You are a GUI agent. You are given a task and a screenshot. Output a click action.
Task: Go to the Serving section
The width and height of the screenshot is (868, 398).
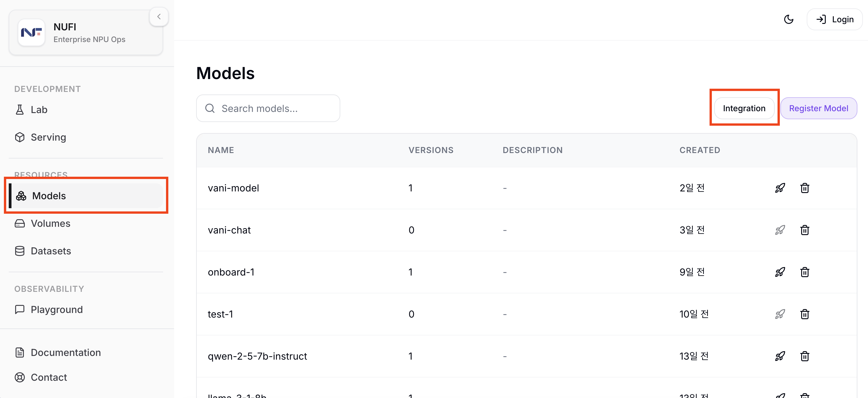[86, 137]
